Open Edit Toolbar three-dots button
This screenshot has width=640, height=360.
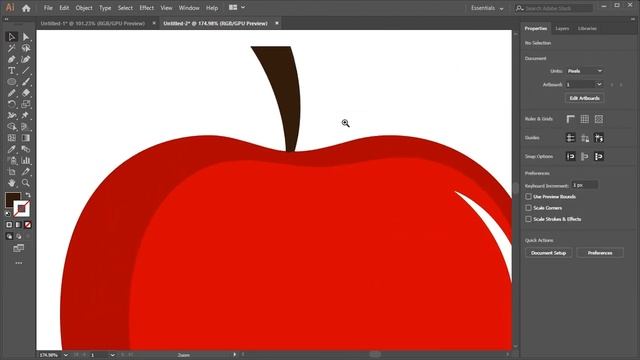(x=19, y=263)
